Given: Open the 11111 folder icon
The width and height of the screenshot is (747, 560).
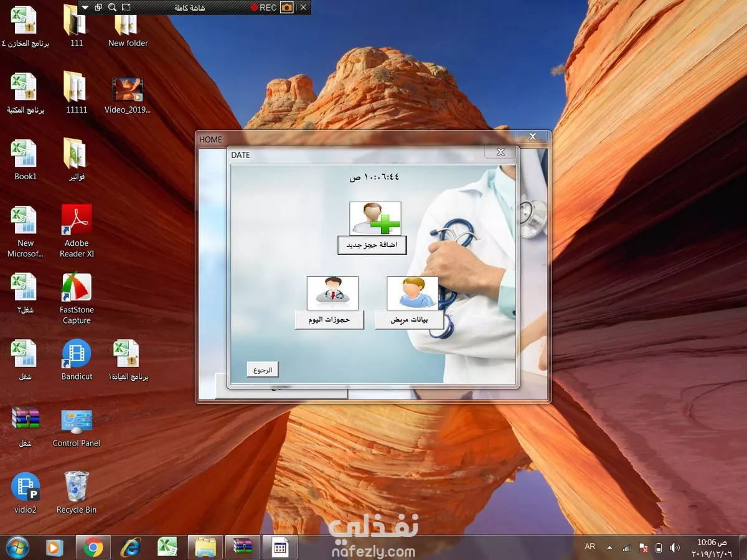Looking at the screenshot, I should tap(77, 93).
